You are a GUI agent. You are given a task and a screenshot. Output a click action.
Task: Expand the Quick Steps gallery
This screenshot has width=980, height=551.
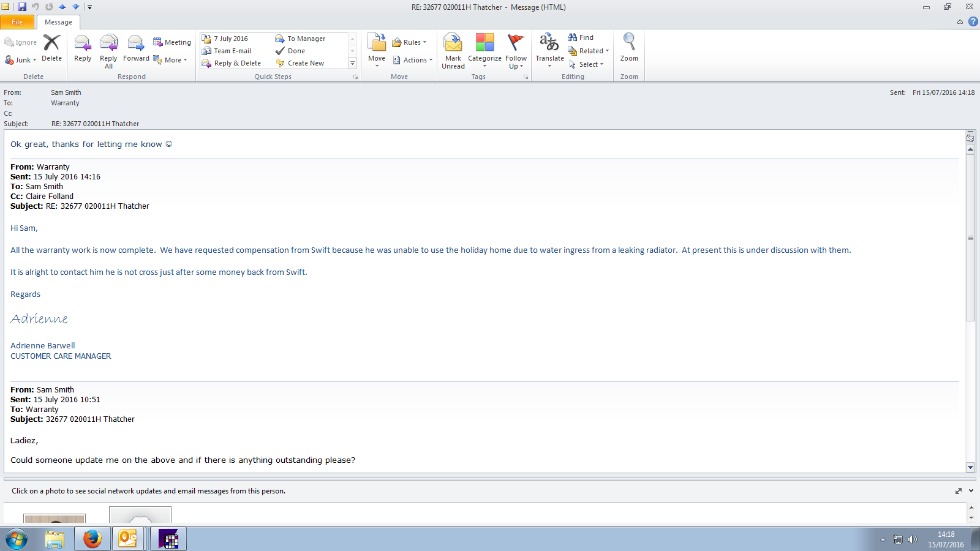click(352, 64)
